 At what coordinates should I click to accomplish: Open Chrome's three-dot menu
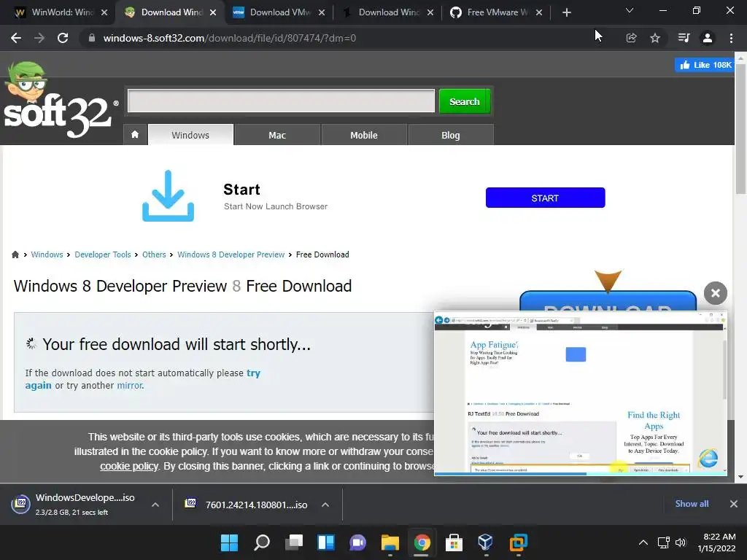pos(731,38)
